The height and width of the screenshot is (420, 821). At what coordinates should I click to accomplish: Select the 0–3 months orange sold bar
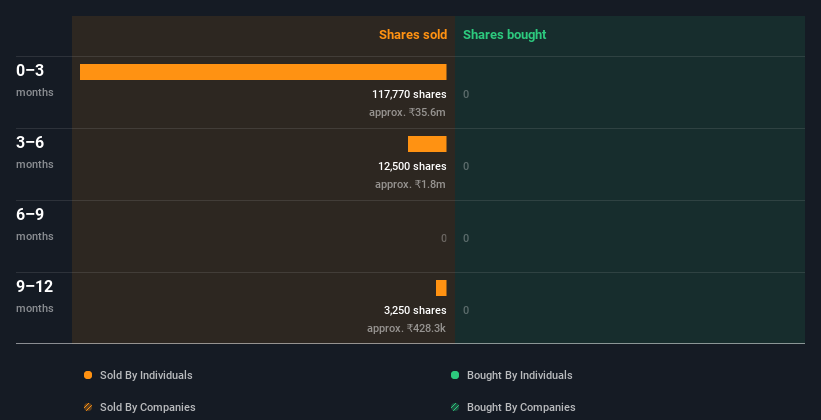[263, 72]
